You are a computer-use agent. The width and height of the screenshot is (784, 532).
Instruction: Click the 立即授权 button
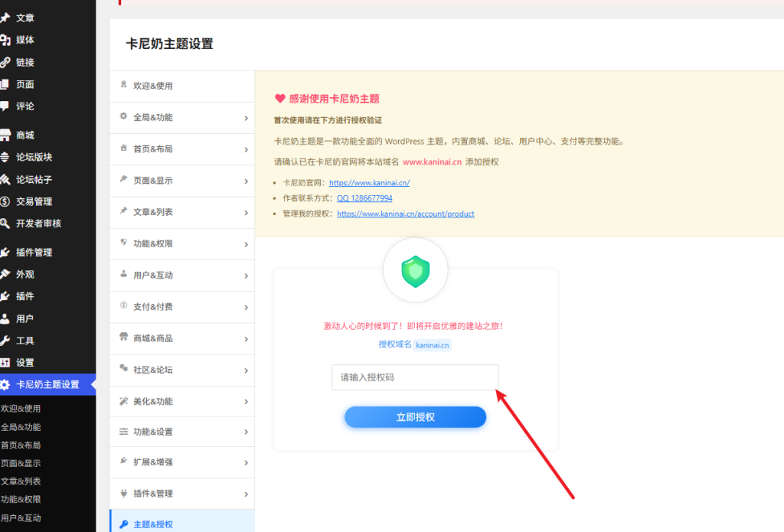coord(415,417)
